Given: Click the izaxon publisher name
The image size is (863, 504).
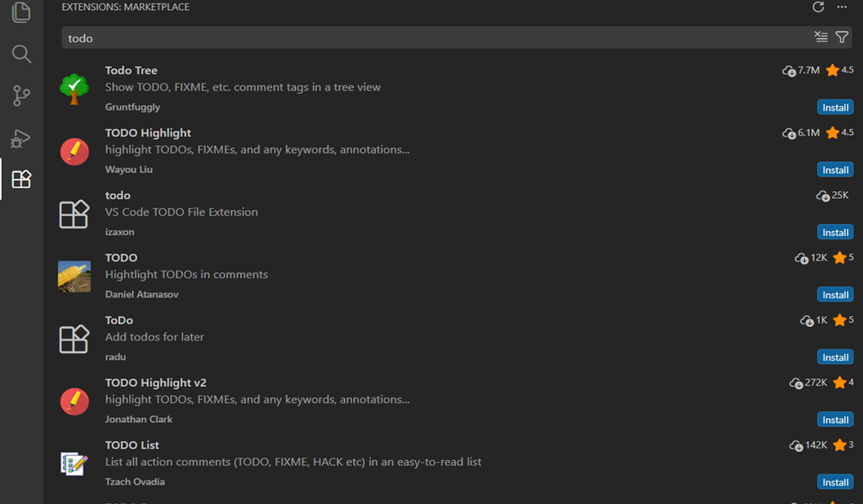Looking at the screenshot, I should [x=120, y=232].
